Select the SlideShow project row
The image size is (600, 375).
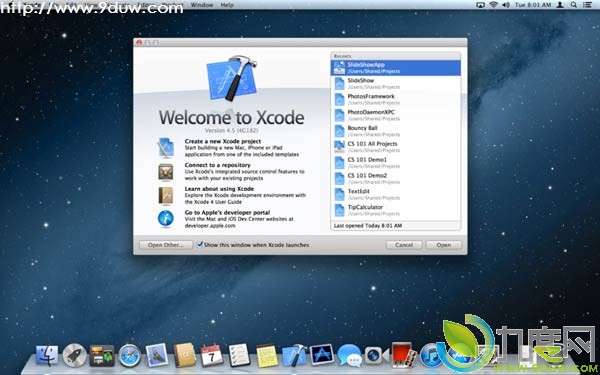pos(396,83)
